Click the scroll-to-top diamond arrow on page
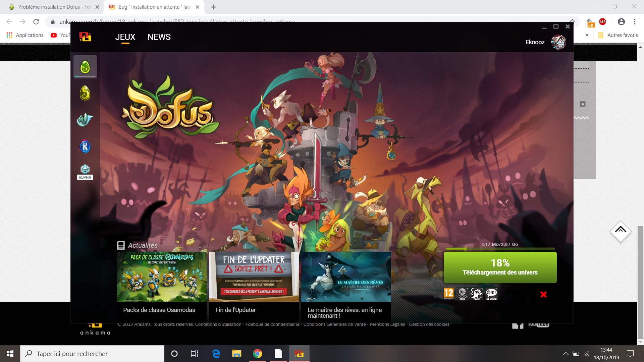The image size is (644, 362). [621, 231]
